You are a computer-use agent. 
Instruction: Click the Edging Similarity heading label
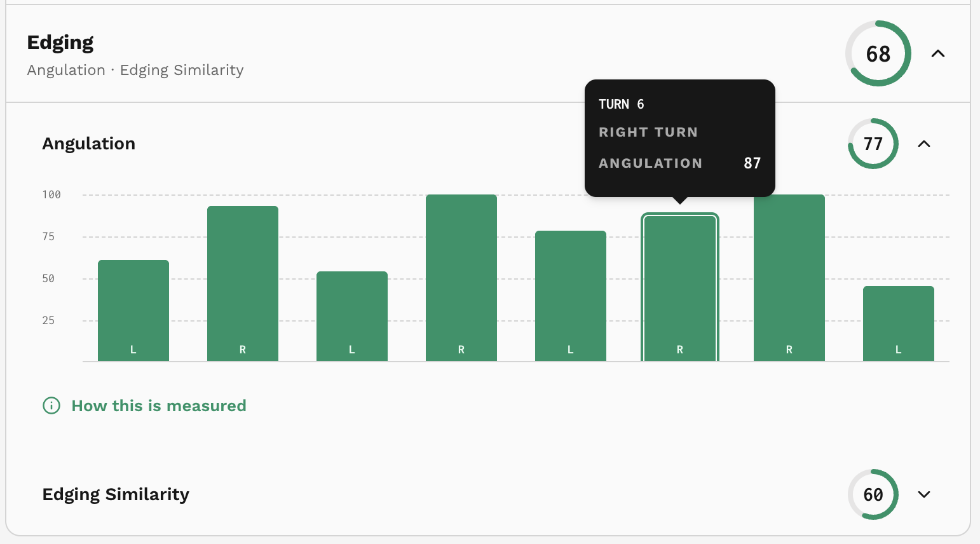point(116,494)
